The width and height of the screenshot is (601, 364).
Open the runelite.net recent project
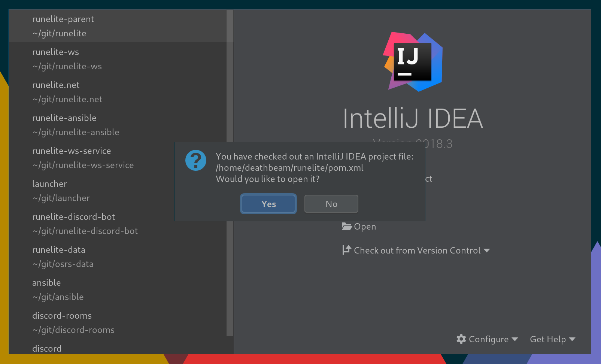(118, 92)
